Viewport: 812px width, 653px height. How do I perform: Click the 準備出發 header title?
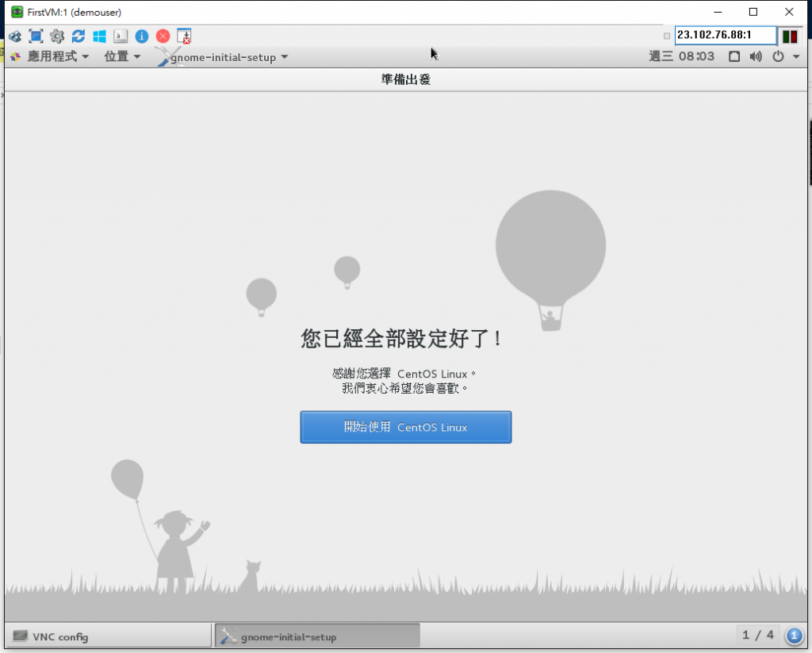[406, 79]
